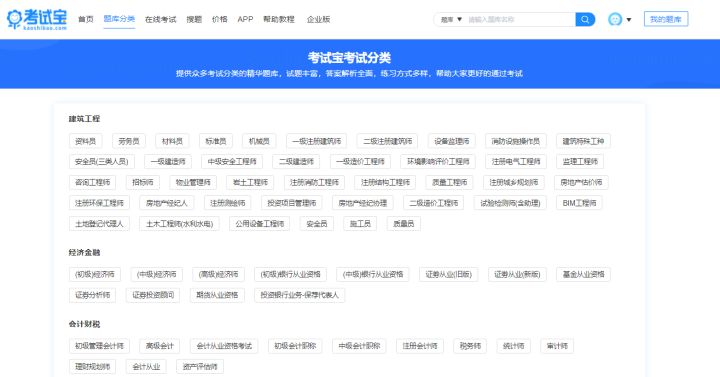Open the 二级造价工程师 category
Screen dimensions: 720x377
pyautogui.click(x=433, y=203)
